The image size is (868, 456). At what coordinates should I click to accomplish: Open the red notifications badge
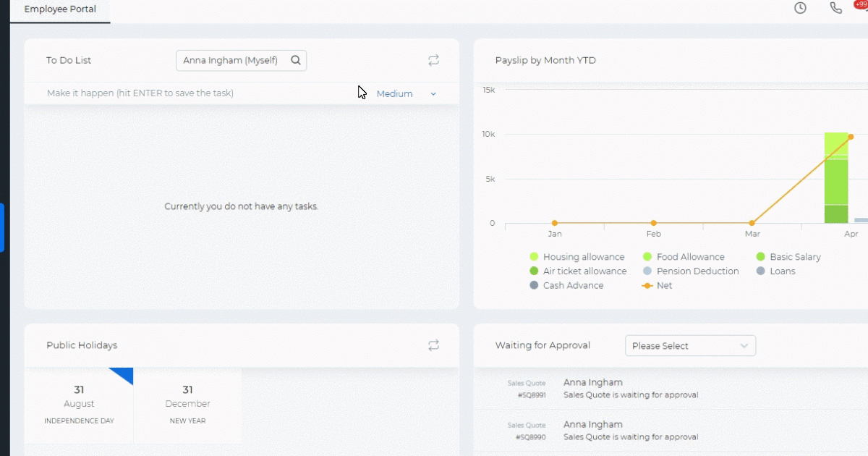click(x=861, y=4)
